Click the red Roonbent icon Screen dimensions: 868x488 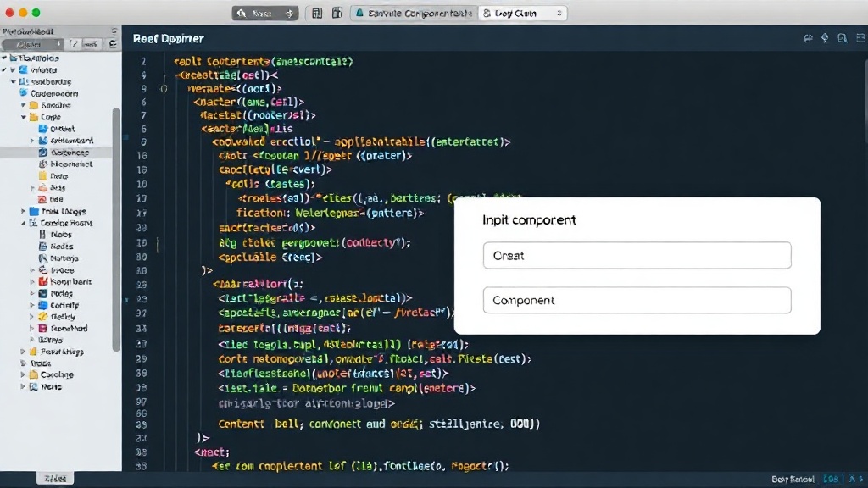(42, 281)
